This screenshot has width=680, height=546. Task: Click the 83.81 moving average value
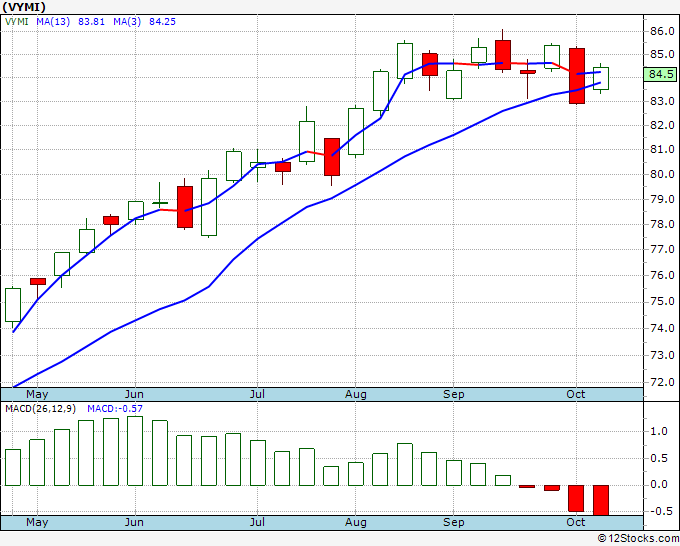coord(91,21)
